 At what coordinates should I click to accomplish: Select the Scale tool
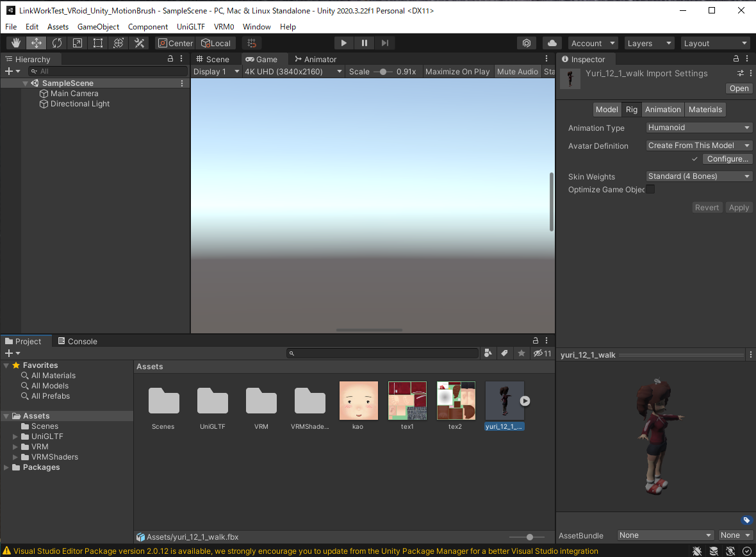(78, 43)
